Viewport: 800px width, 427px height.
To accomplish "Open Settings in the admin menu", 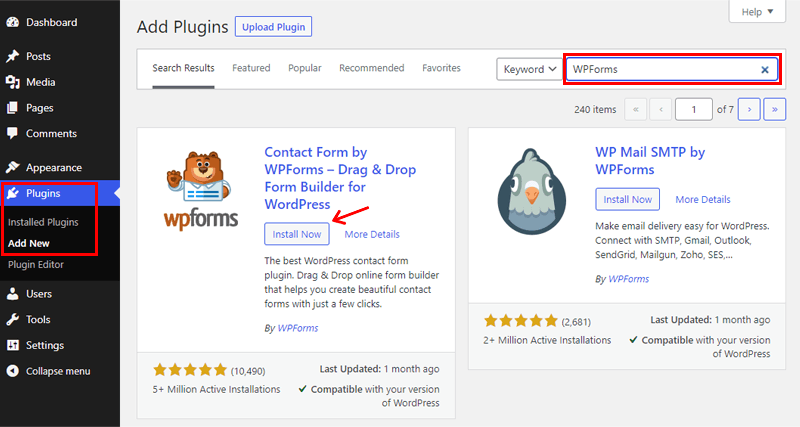I will (45, 345).
